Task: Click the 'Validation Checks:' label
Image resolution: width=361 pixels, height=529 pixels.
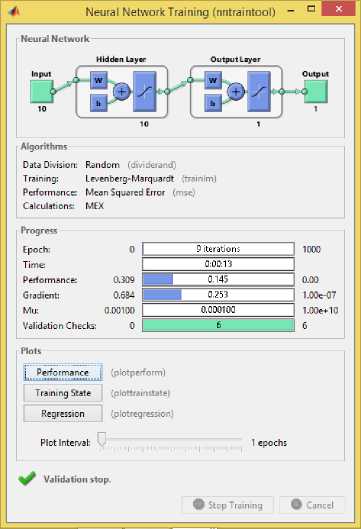Action: (59, 326)
